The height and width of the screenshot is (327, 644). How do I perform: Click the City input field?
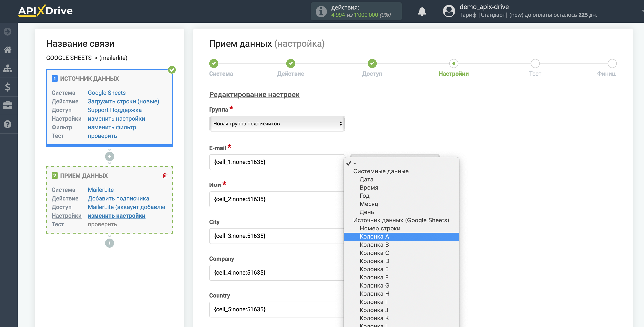[x=276, y=236]
